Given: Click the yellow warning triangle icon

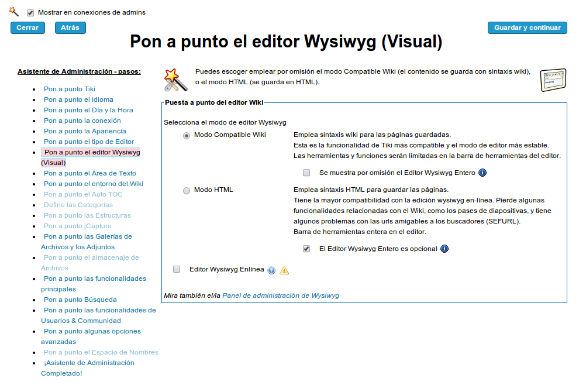Looking at the screenshot, I should point(284,270).
